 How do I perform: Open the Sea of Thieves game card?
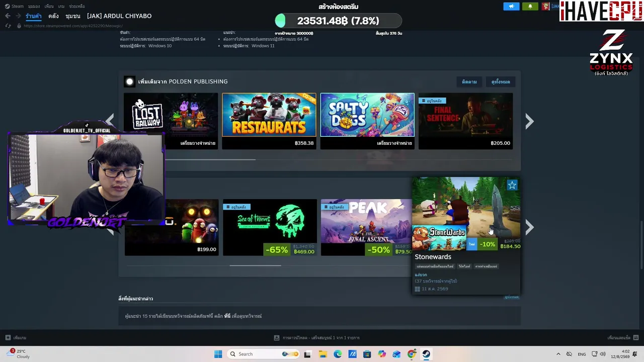(x=270, y=227)
